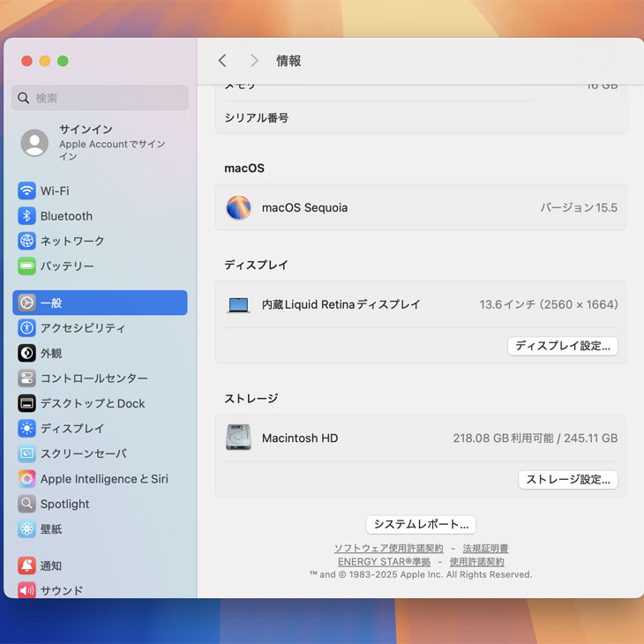Open ENERGY STAR®準拠 link

(384, 561)
